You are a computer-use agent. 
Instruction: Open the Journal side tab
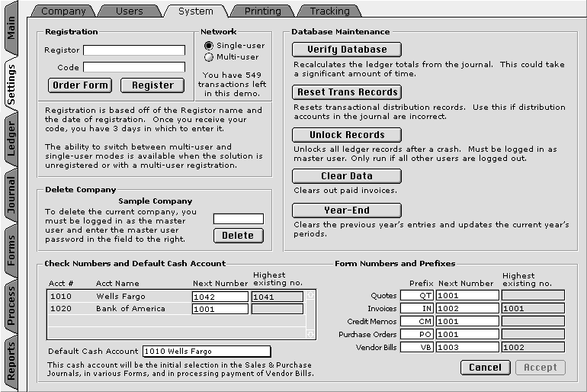coord(11,194)
